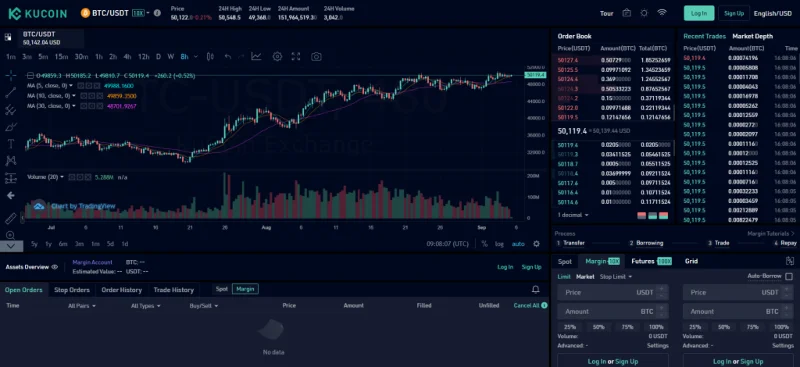The width and height of the screenshot is (800, 367).
Task: Open the candlestick chart style selector
Action: [x=210, y=57]
